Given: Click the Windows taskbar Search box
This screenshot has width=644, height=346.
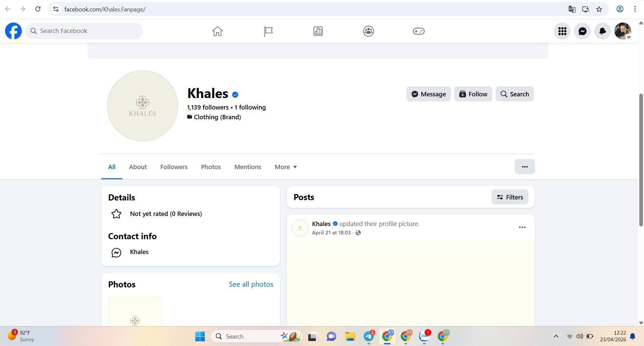Looking at the screenshot, I should click(257, 336).
